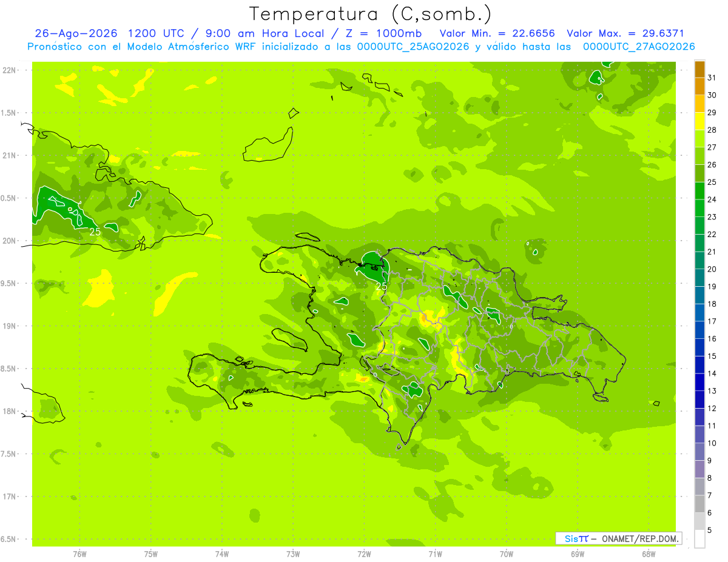Viewport: 728px width, 562px height.
Task: Click the '17N' latitude label
Action: click(8, 497)
